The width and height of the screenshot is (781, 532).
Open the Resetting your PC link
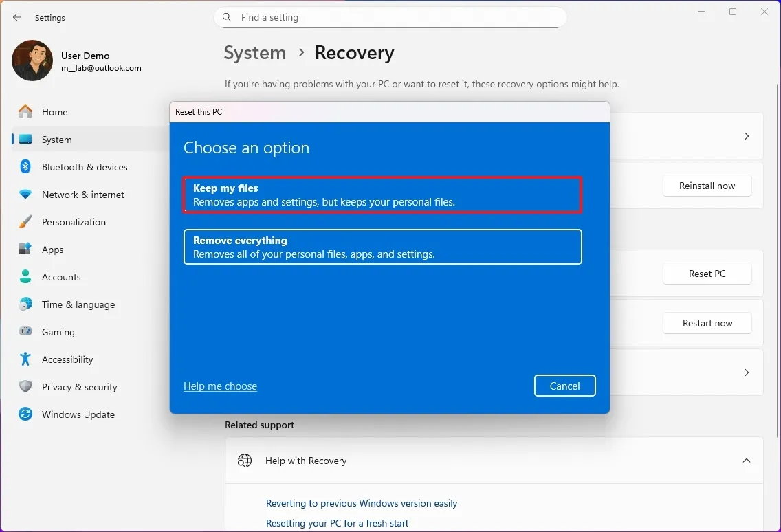337,523
